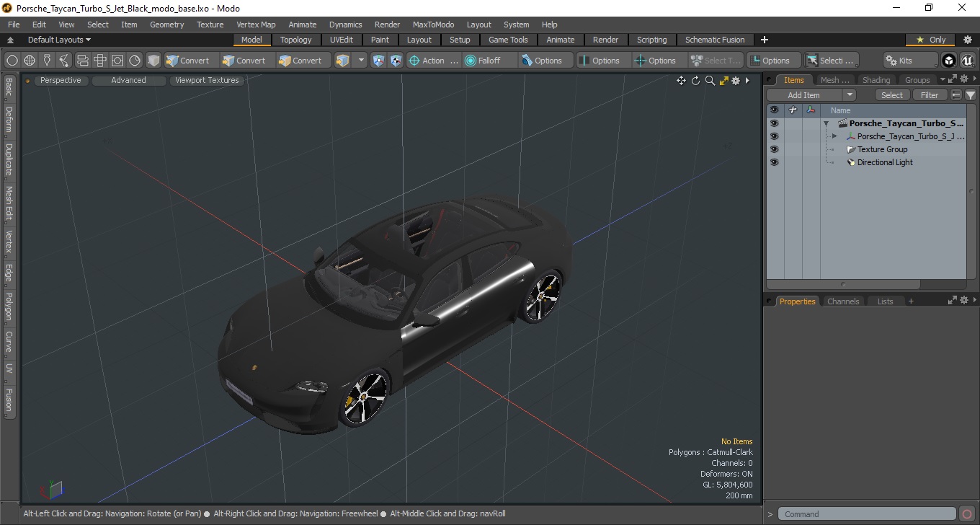Switch to the Channels tab

(x=842, y=301)
